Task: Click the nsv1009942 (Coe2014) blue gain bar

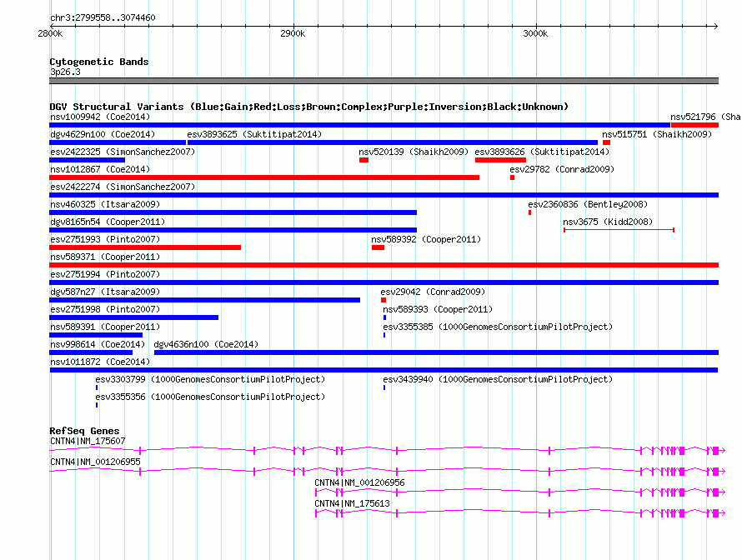Action: [359, 125]
